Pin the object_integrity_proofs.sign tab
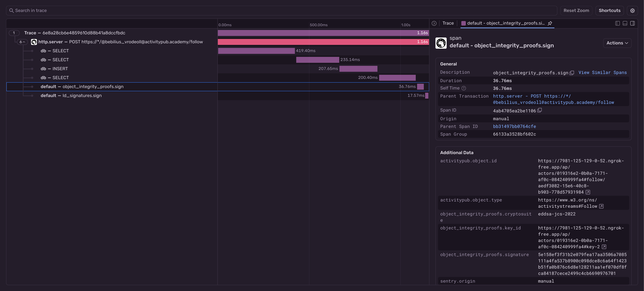 (x=550, y=23)
